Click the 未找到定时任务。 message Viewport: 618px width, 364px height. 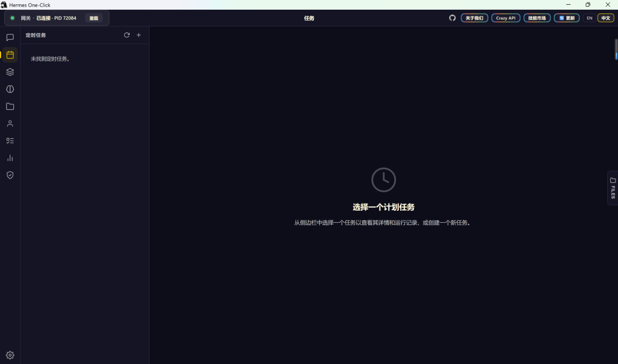[x=51, y=59]
